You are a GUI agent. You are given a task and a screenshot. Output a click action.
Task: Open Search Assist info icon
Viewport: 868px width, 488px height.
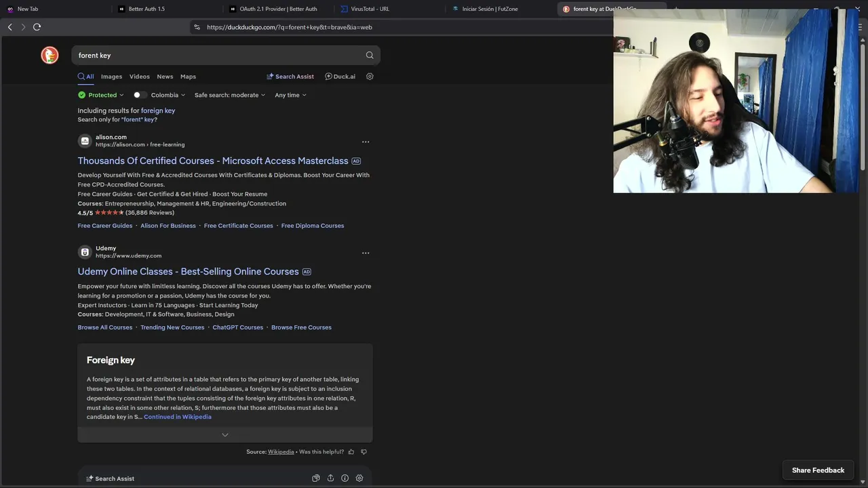click(344, 479)
